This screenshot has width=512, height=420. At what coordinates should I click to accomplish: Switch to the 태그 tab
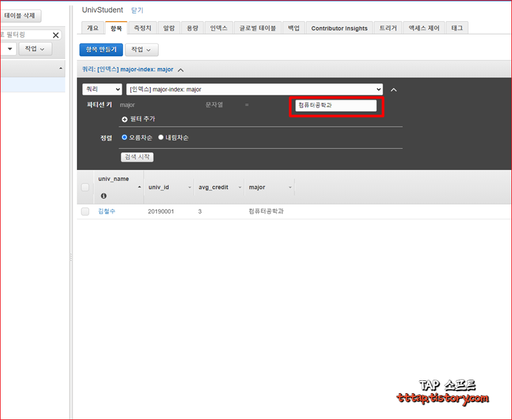pos(457,28)
